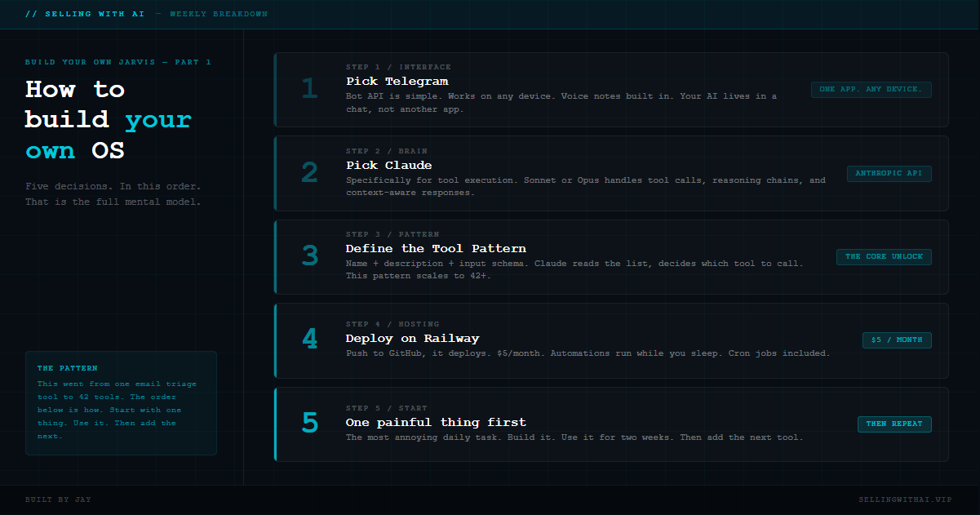
Task: Click the 'Define the Tool Pattern' title
Action: (x=436, y=249)
